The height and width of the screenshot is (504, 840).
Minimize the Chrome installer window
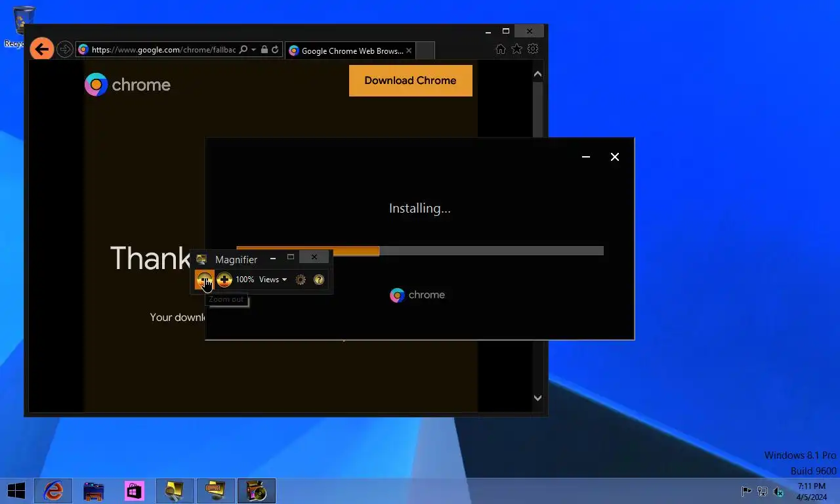tap(586, 157)
